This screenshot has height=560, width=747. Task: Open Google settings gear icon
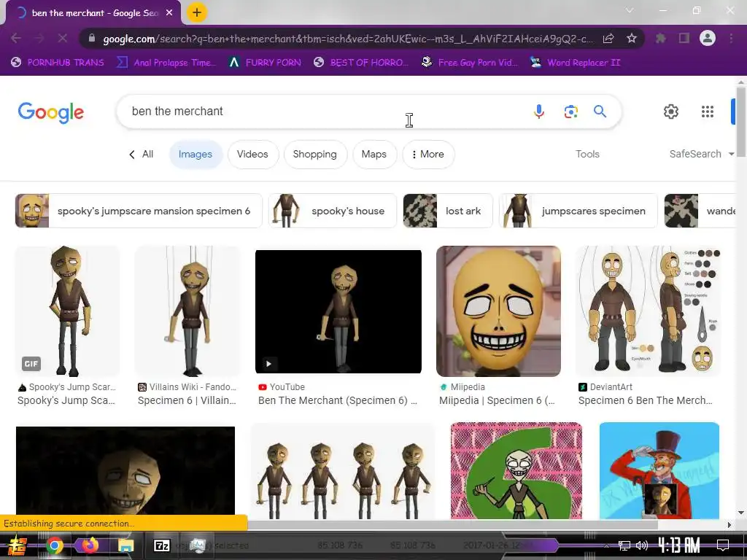[x=671, y=112]
